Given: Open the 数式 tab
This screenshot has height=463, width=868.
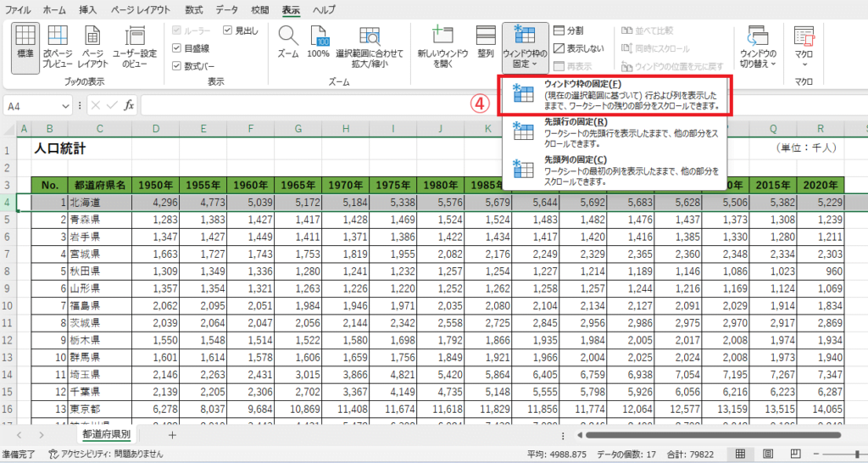Looking at the screenshot, I should [x=194, y=10].
